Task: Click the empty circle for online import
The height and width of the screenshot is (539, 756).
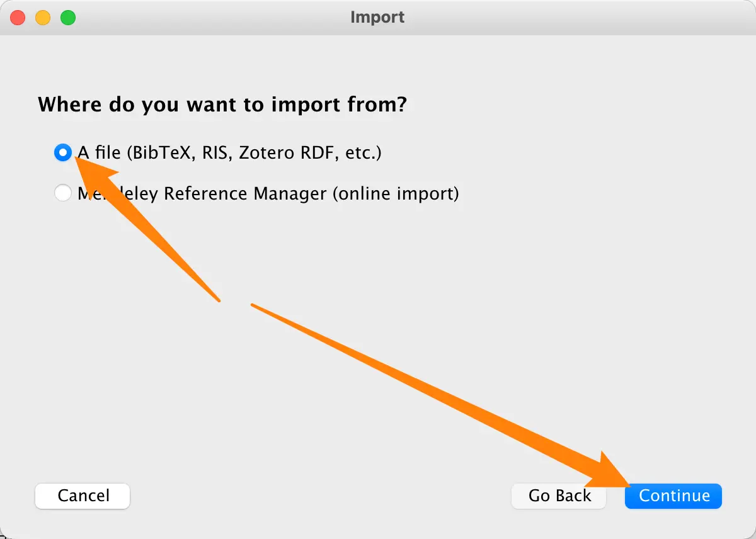Action: coord(63,193)
